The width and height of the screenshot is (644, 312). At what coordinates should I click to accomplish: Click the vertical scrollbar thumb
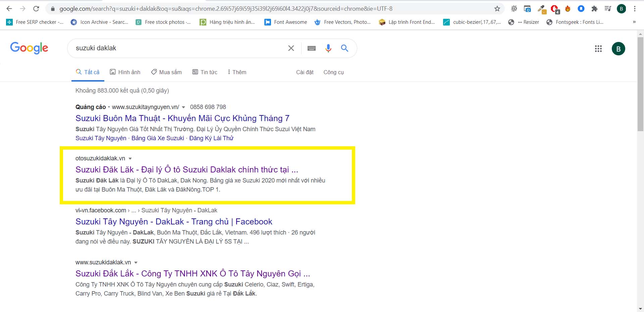pyautogui.click(x=640, y=84)
